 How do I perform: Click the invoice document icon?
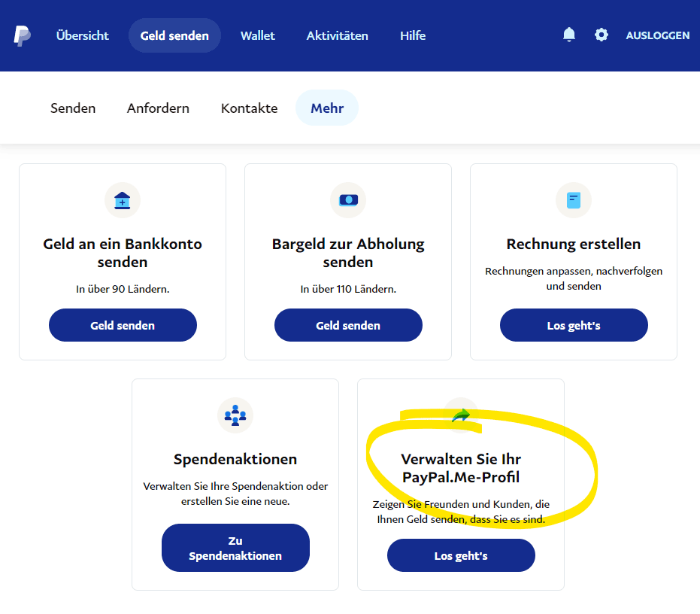pyautogui.click(x=574, y=200)
